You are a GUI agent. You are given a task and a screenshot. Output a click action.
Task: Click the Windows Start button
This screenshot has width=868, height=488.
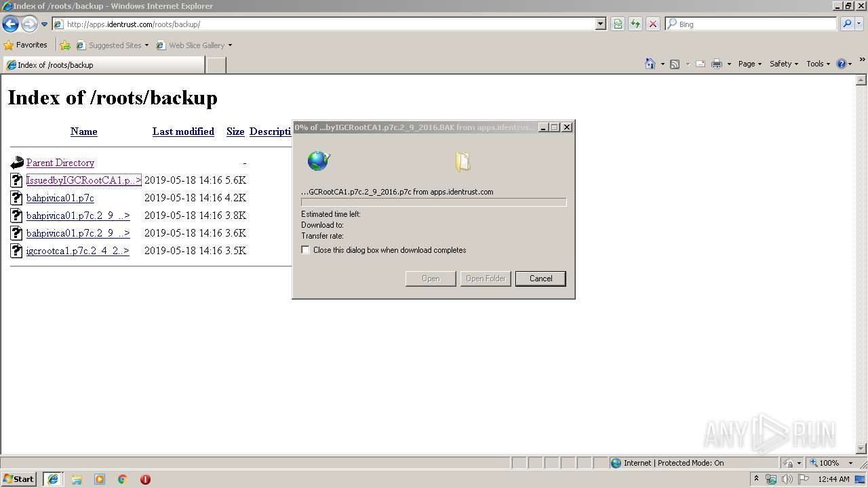(19, 479)
